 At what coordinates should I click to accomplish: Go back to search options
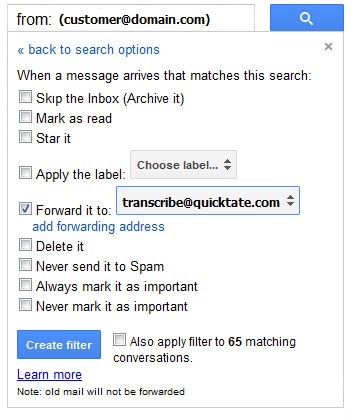click(88, 50)
